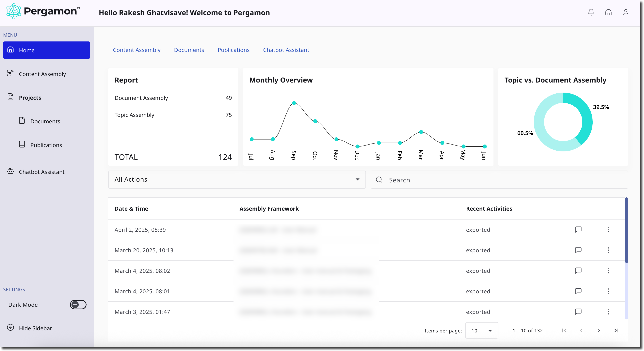Go to next page arrow in pagination

coord(599,330)
